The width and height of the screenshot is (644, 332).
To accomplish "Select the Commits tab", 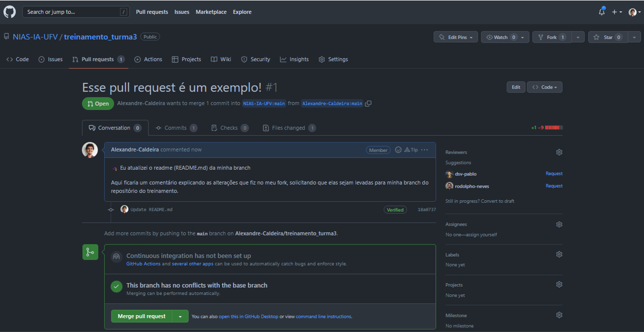I will pyautogui.click(x=176, y=128).
